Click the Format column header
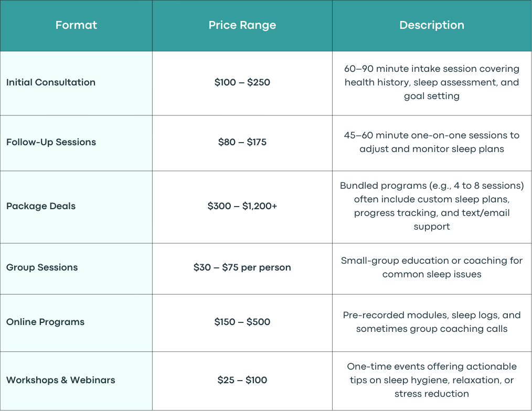The height and width of the screenshot is (411, 532). click(x=76, y=25)
